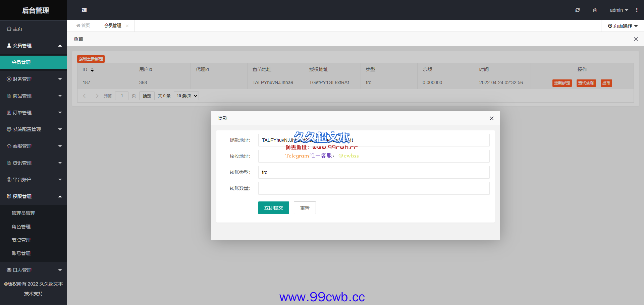Click the 提币 button in row 187
644x305 pixels.
tap(606, 83)
